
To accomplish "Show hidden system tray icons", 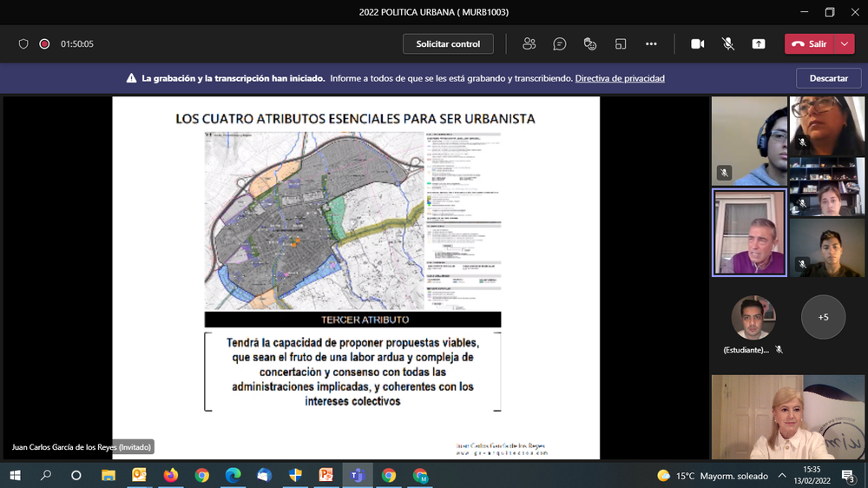I will pos(783,475).
